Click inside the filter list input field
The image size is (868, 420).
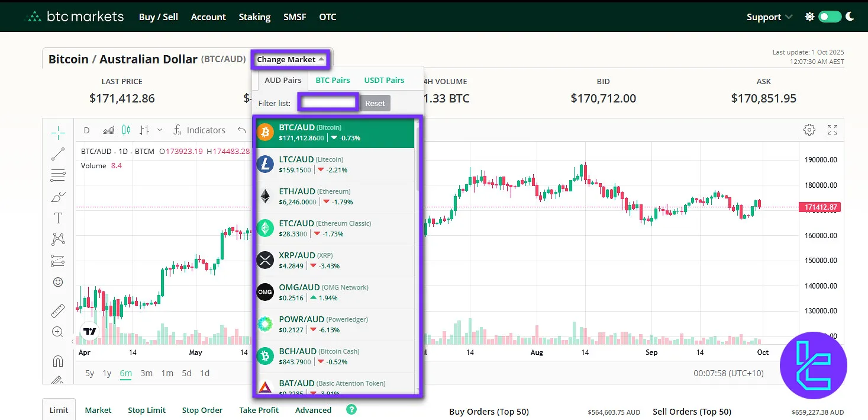[x=328, y=102]
